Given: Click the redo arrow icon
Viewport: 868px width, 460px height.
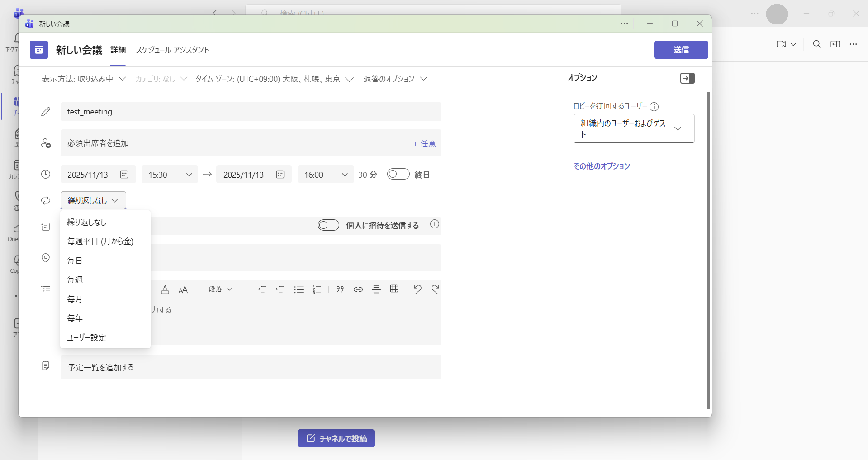Looking at the screenshot, I should (x=435, y=289).
